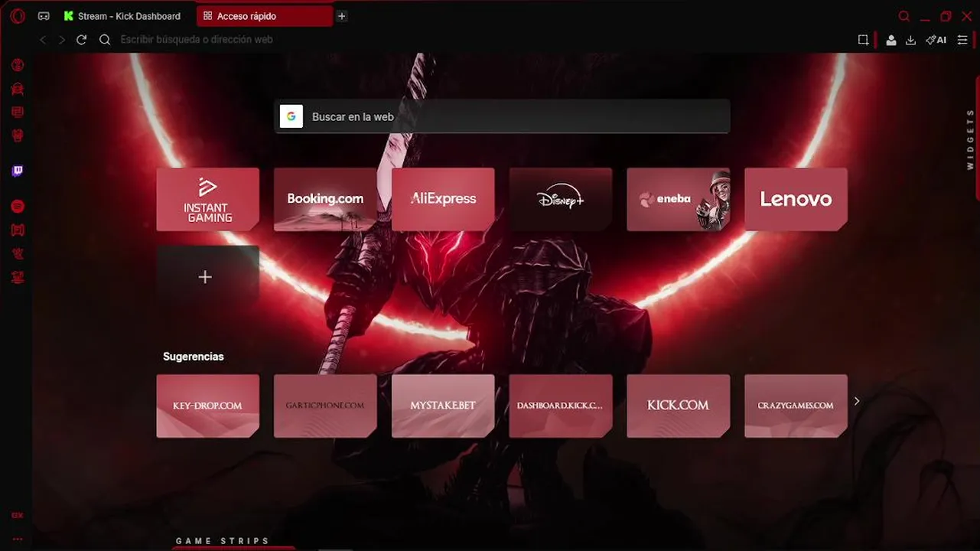Click second sidebar icon below Spotify
Viewport: 980px width, 551px height.
point(18,254)
